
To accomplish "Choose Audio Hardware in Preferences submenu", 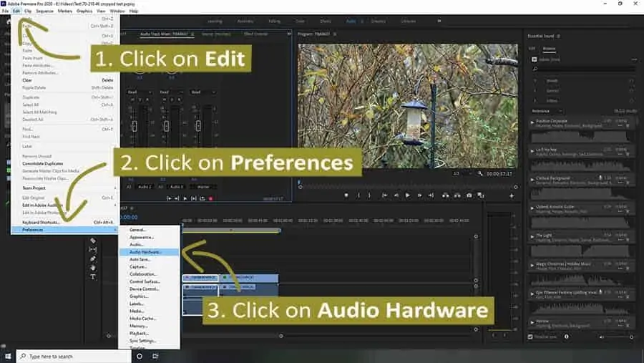I will point(149,252).
